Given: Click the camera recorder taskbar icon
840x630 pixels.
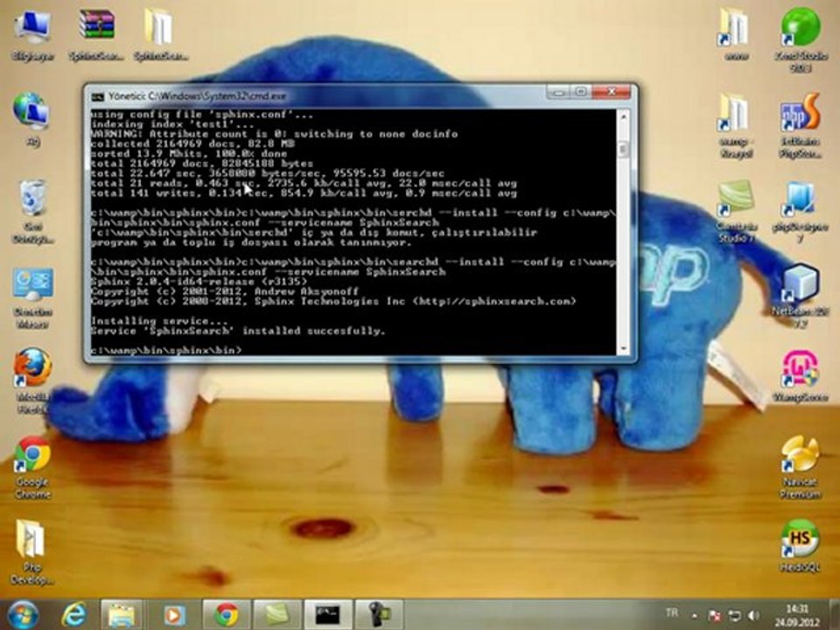Looking at the screenshot, I should pyautogui.click(x=379, y=614).
